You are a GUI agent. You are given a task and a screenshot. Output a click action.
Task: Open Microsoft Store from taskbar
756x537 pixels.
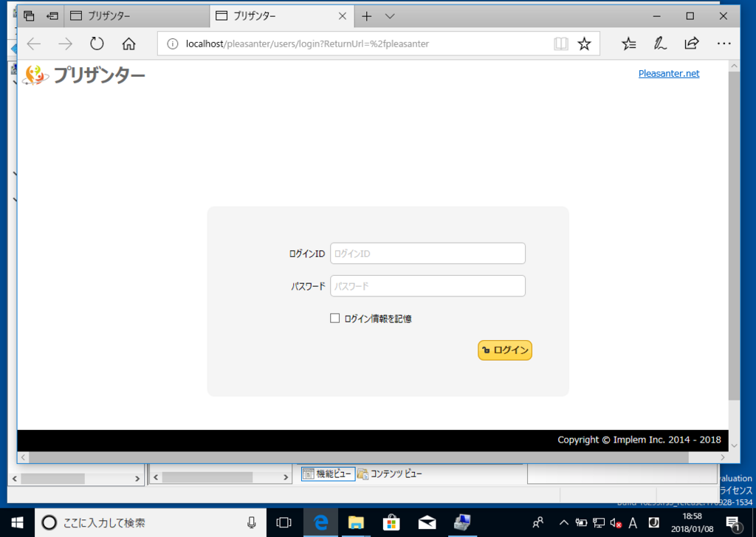[x=391, y=522]
